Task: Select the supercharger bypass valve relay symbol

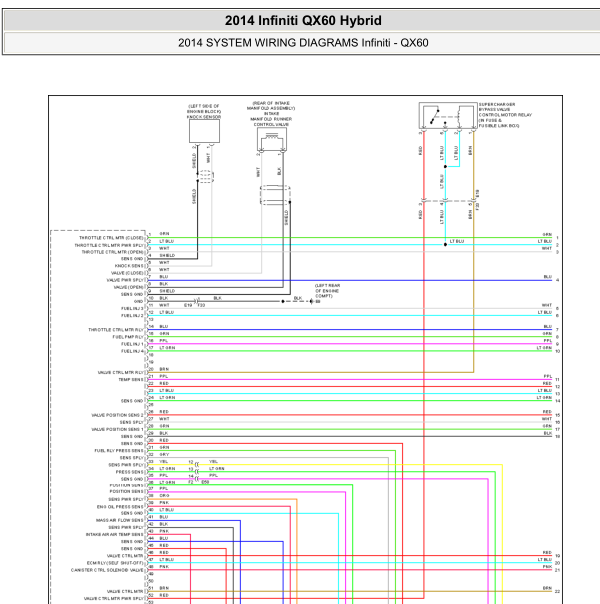Action: 448,116
